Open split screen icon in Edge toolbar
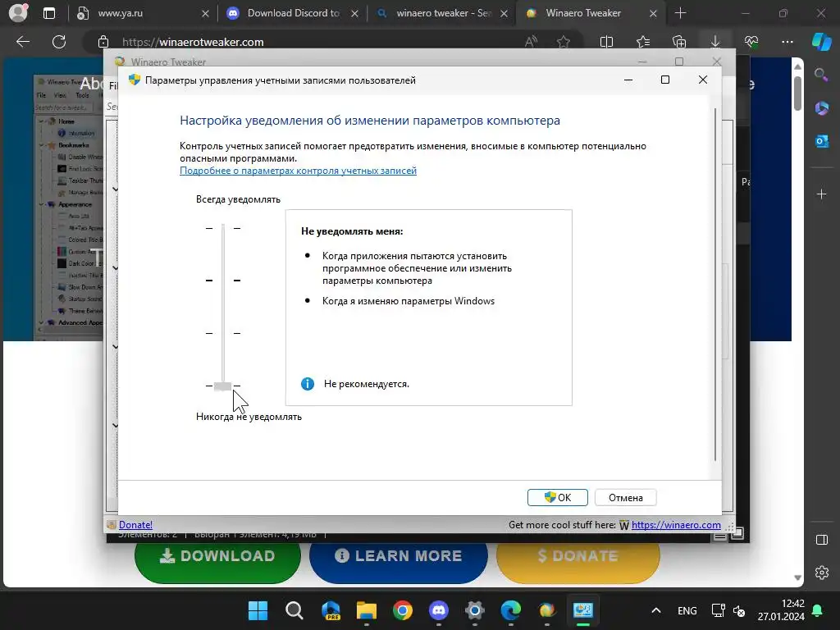840x630 pixels. pos(606,42)
